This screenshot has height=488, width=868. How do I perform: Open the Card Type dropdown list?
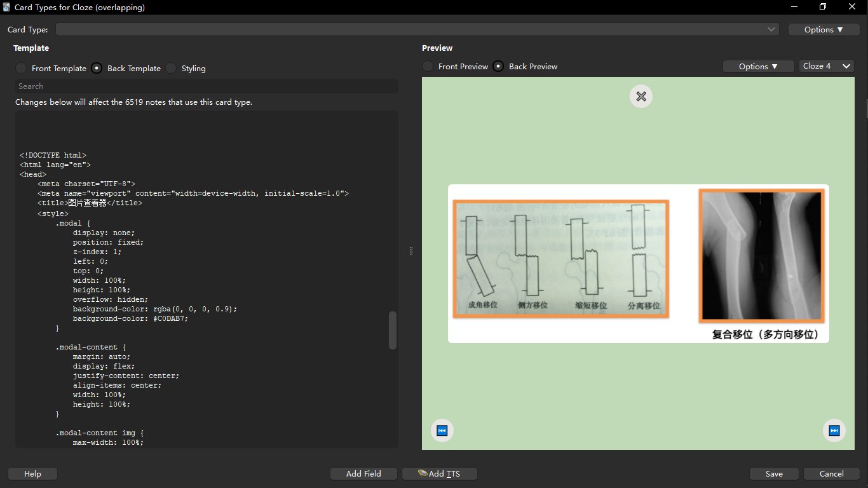[417, 29]
